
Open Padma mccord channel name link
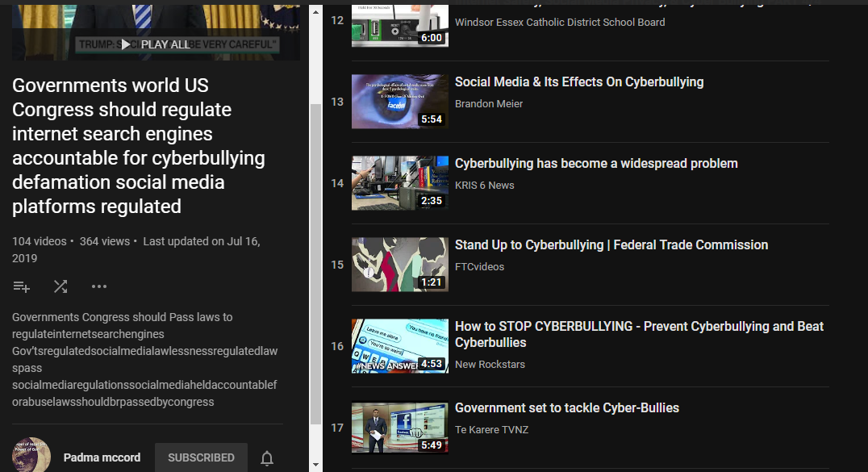coord(102,457)
